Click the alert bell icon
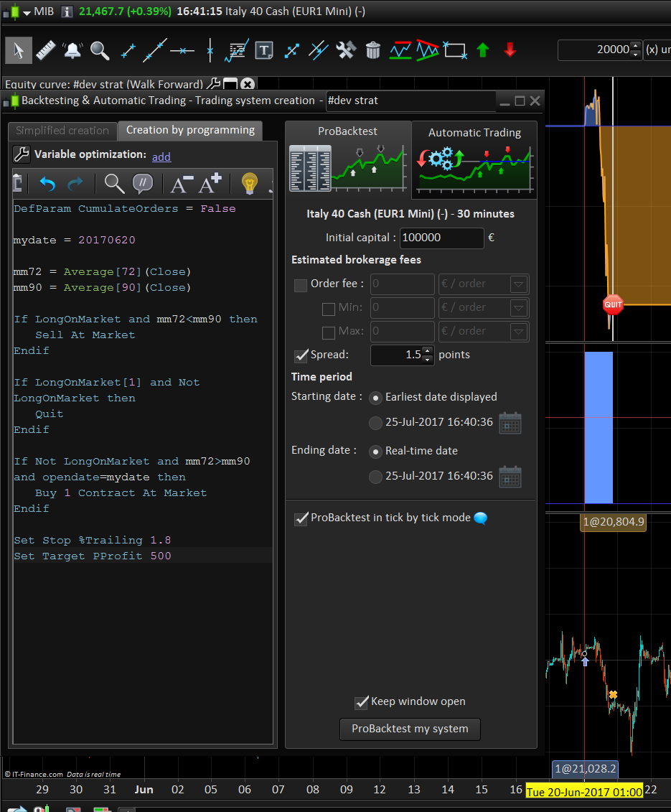This screenshot has height=812, width=671. point(72,50)
